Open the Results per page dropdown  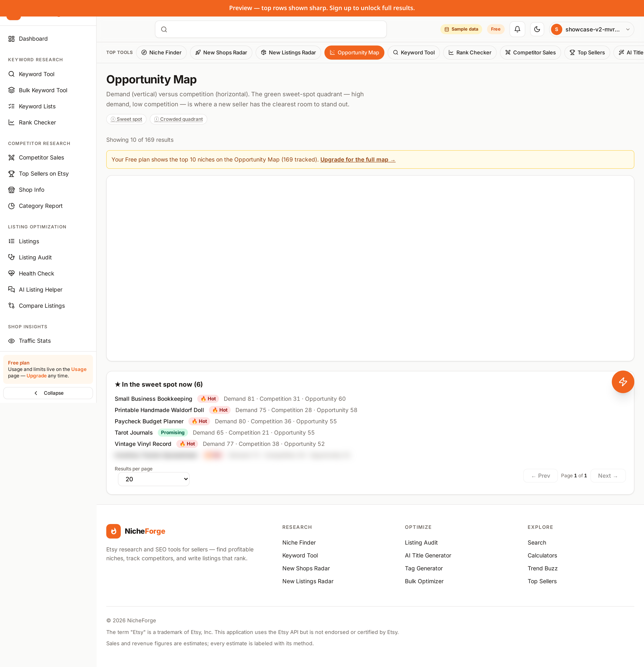pyautogui.click(x=154, y=479)
